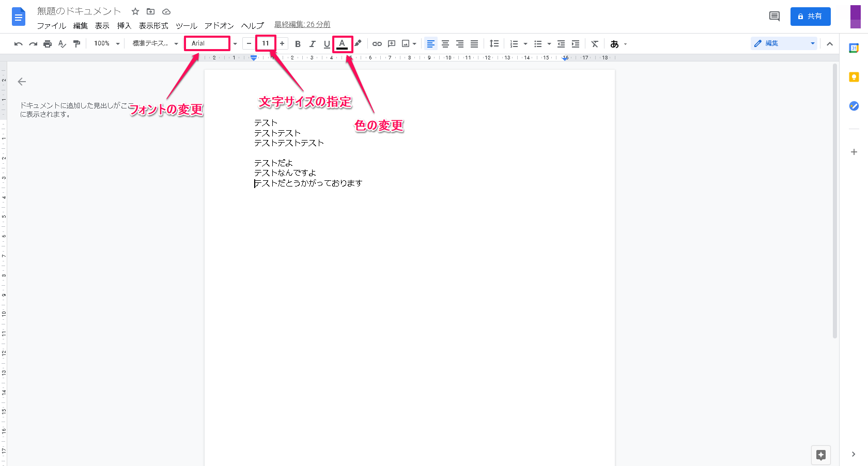Expand bulleted list style dropdown arrow
The height and width of the screenshot is (466, 868).
(x=549, y=44)
